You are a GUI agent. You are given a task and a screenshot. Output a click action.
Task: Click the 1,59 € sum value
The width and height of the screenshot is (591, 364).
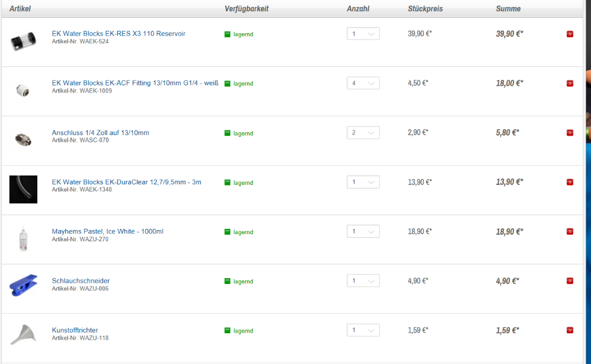pyautogui.click(x=507, y=330)
